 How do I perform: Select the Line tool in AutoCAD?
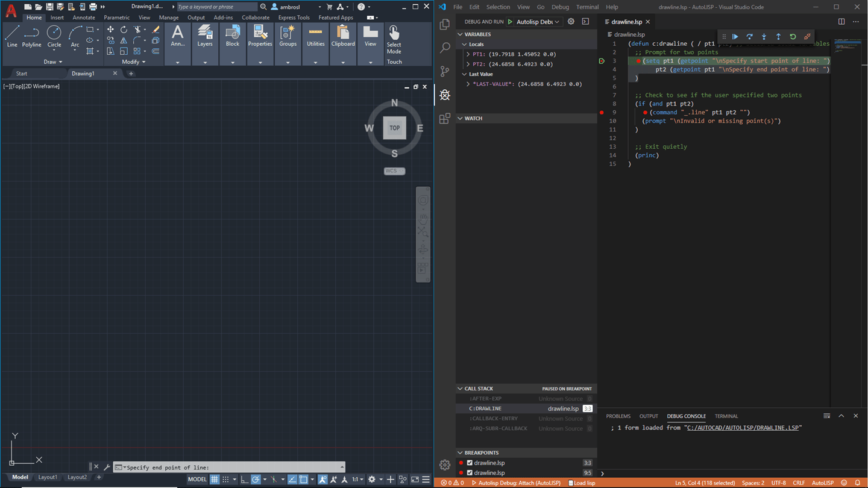12,36
